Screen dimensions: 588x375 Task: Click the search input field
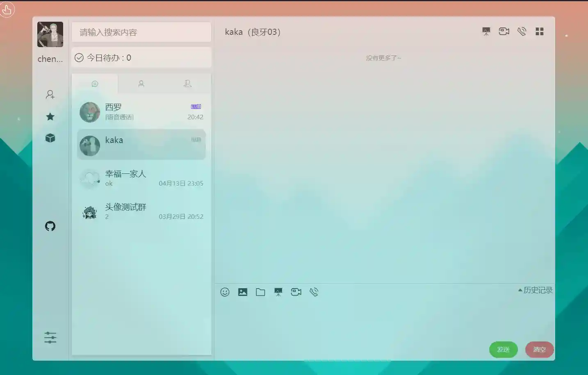[x=141, y=32]
